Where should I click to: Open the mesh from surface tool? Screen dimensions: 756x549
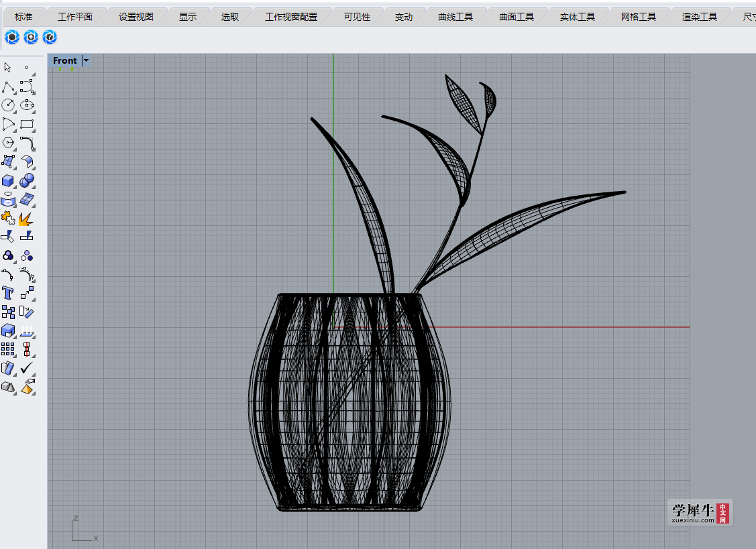(x=27, y=199)
